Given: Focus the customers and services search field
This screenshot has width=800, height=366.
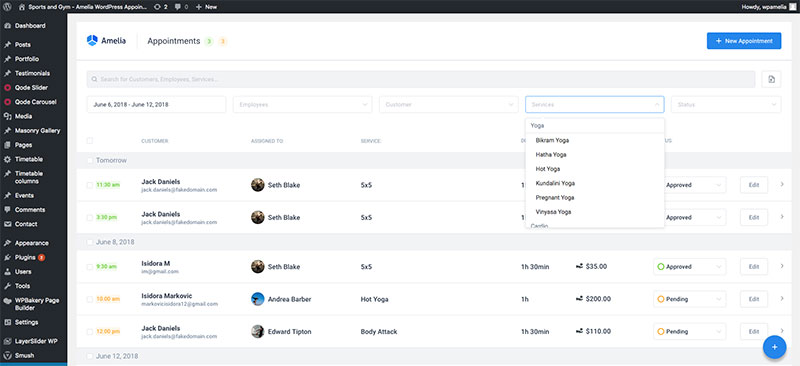Looking at the screenshot, I should tap(421, 79).
